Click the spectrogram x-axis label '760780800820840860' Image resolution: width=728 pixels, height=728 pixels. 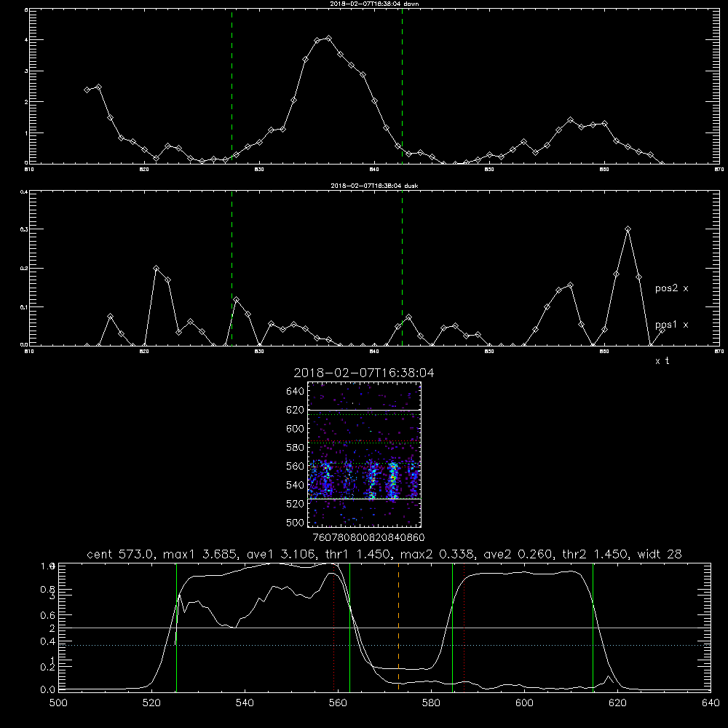click(368, 537)
